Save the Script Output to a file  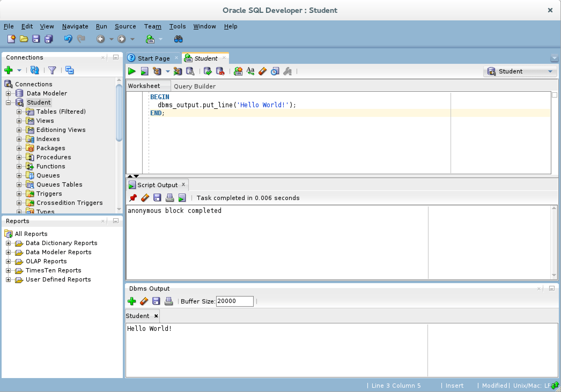coord(157,198)
